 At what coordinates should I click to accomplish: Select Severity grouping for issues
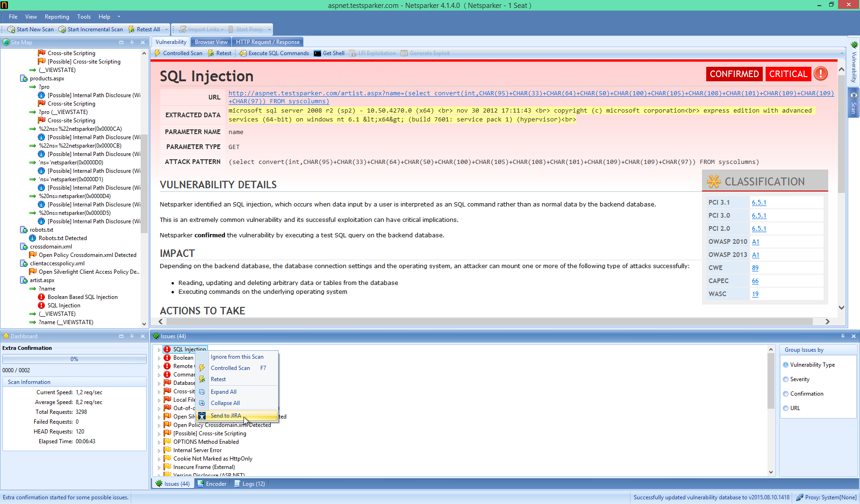point(786,379)
